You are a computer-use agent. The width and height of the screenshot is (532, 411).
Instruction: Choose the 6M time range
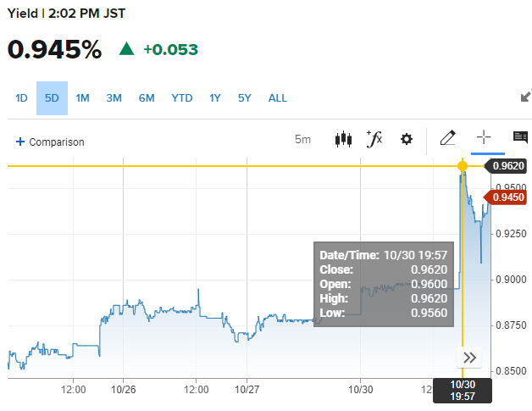pos(147,97)
